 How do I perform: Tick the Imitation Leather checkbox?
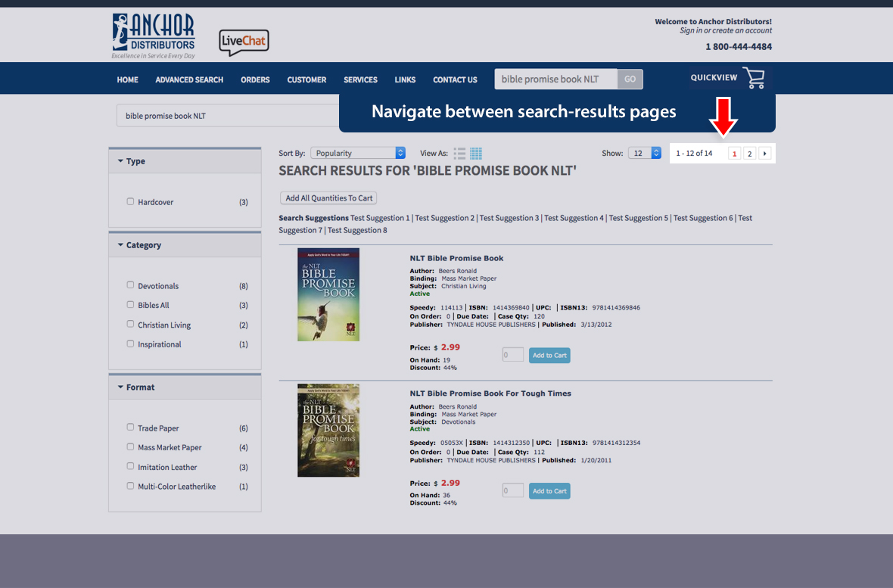pyautogui.click(x=130, y=467)
